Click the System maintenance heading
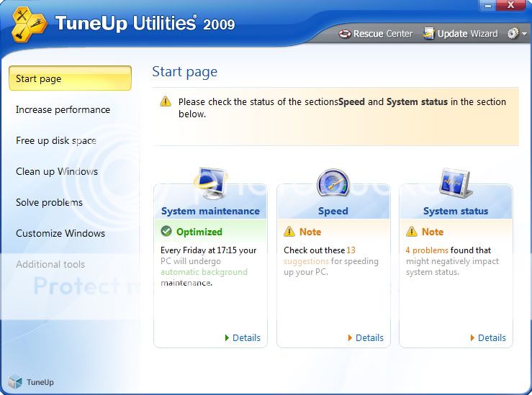 tap(210, 211)
